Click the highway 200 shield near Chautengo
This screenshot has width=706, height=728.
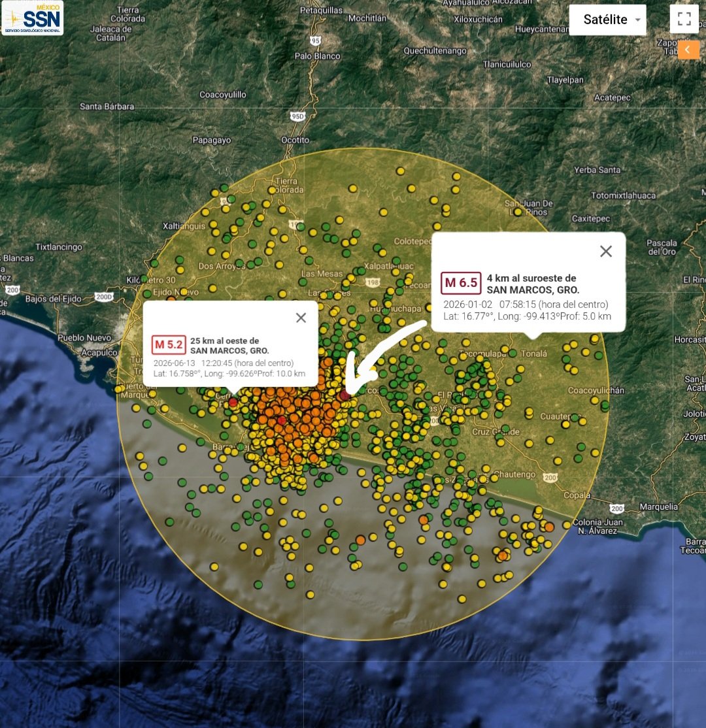(550, 478)
